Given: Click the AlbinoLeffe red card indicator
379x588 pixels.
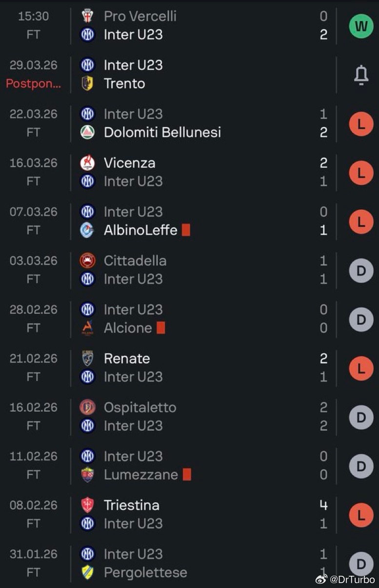Looking at the screenshot, I should point(186,230).
